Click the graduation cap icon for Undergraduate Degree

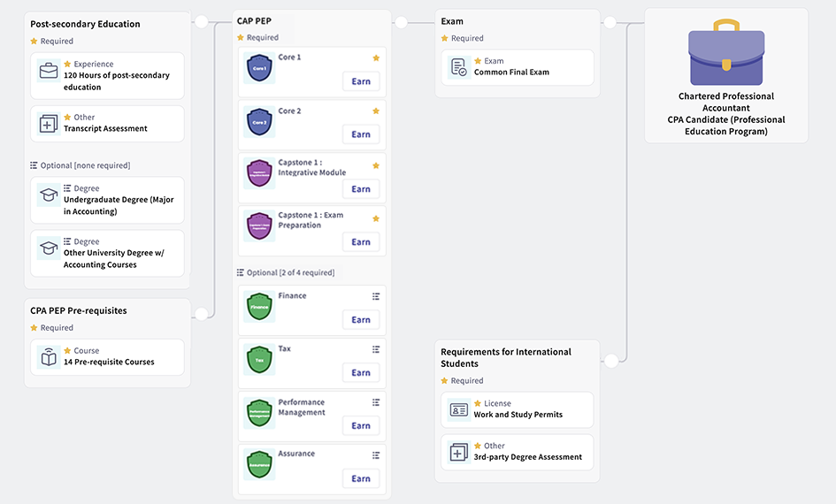[49, 195]
